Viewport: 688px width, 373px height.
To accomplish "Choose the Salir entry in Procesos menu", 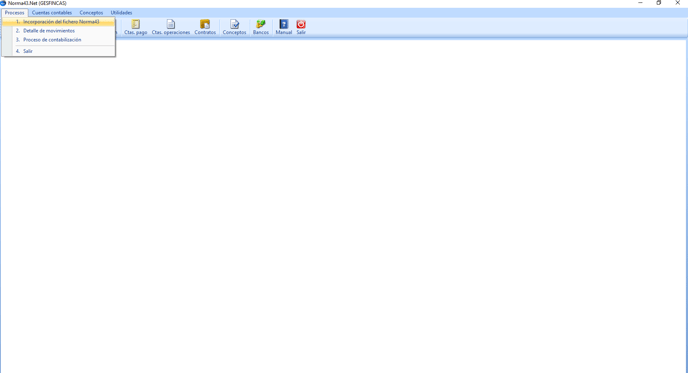I will tap(59, 51).
